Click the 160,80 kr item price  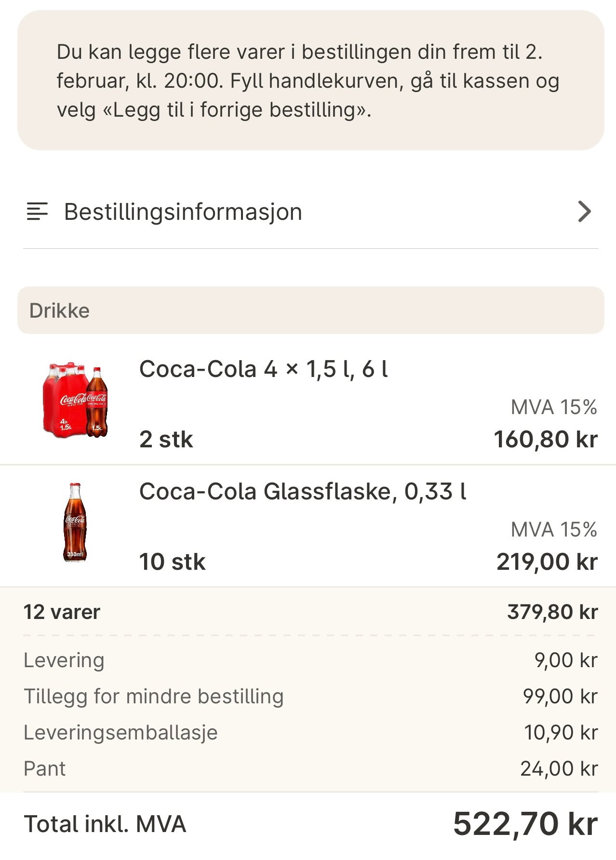click(x=546, y=440)
